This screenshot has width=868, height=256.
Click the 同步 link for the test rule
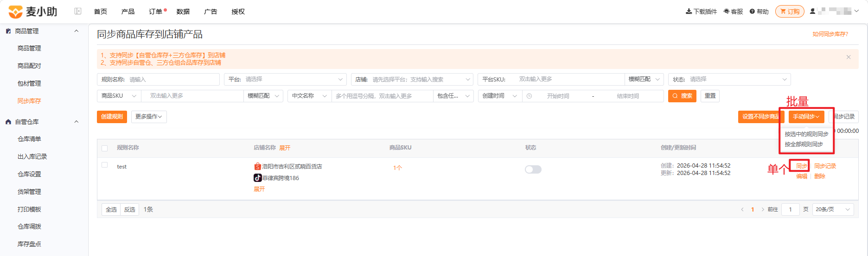coord(802,166)
